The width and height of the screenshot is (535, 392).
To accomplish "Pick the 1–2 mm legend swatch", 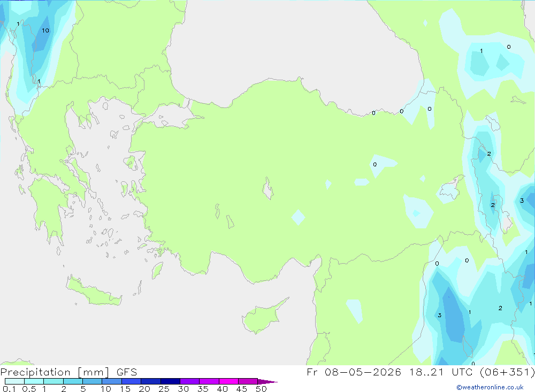I will tap(53, 381).
